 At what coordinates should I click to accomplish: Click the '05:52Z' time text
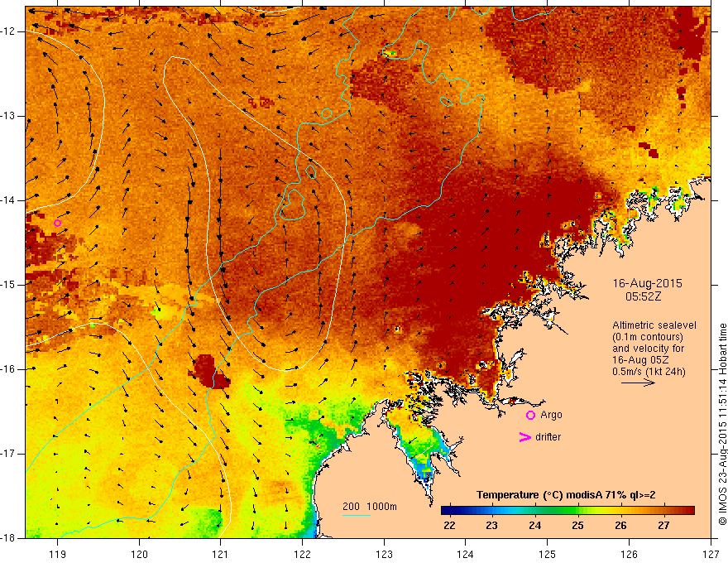tap(643, 296)
